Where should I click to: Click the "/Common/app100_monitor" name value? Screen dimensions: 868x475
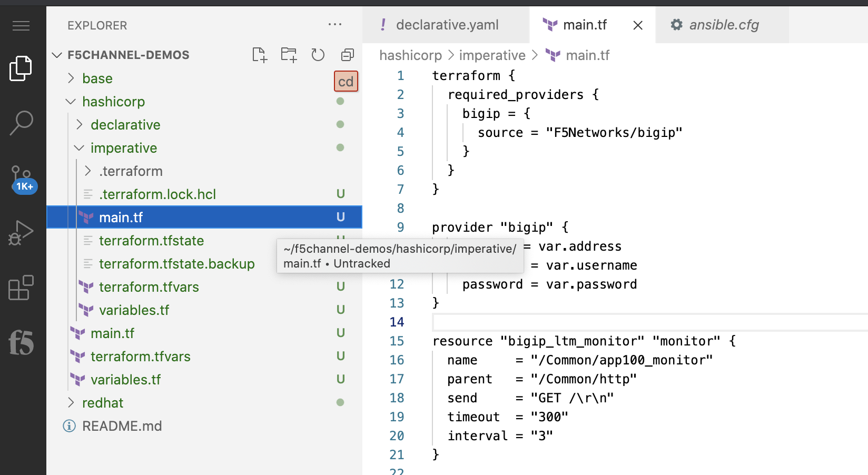coord(622,360)
